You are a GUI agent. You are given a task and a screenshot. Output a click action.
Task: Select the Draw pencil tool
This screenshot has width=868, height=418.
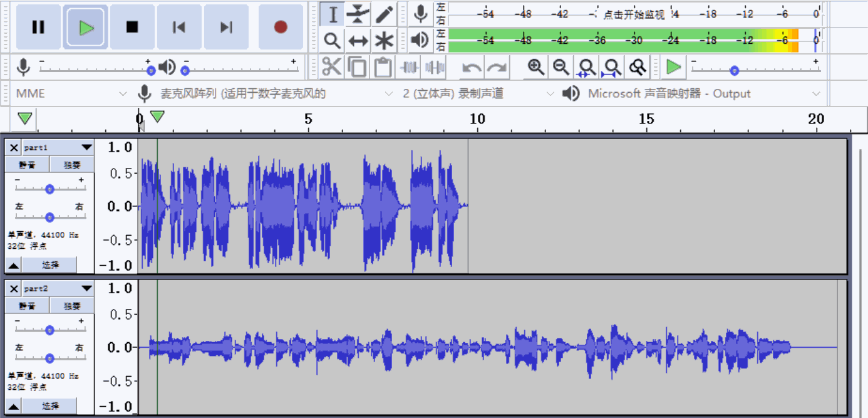(x=384, y=14)
